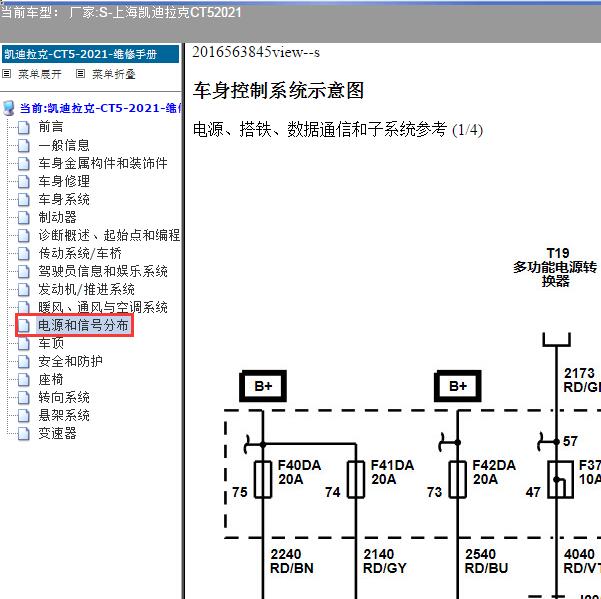Select 暖风、通风与空调系统 entry
The image size is (601, 599).
103,307
